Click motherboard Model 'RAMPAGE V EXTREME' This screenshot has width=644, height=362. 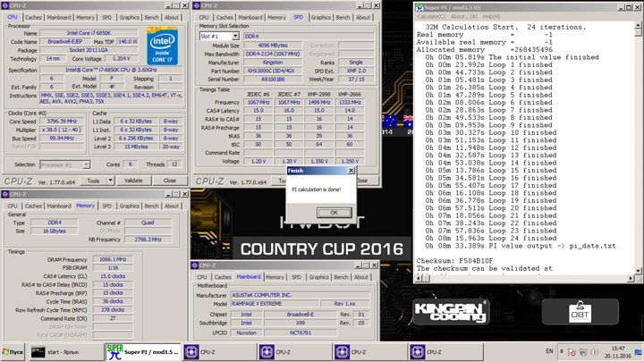coord(275,304)
